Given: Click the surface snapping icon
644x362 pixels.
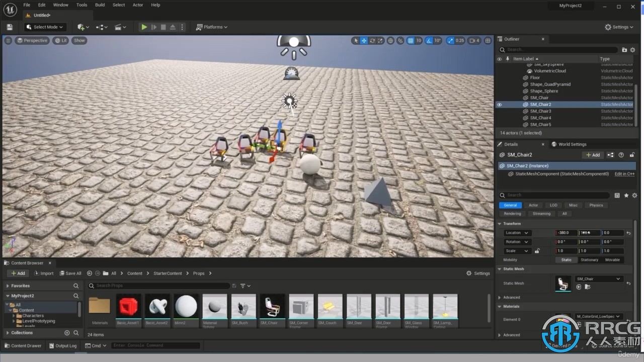Looking at the screenshot, I should 400,41.
